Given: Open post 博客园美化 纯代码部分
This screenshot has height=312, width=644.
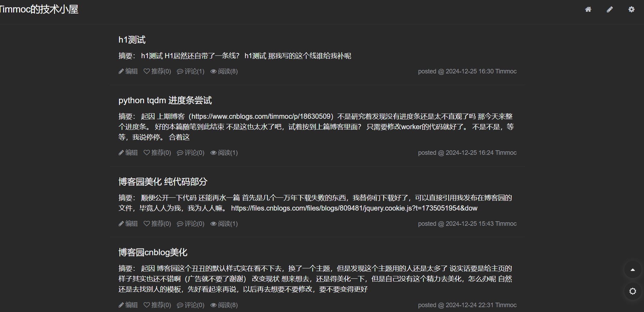Looking at the screenshot, I should pyautogui.click(x=163, y=182).
